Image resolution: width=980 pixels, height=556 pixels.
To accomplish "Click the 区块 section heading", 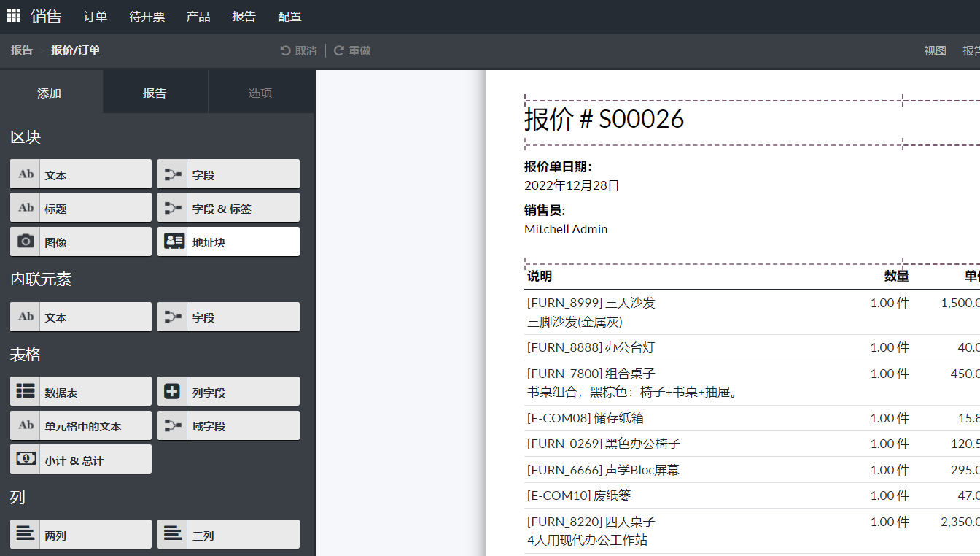I will [x=26, y=137].
